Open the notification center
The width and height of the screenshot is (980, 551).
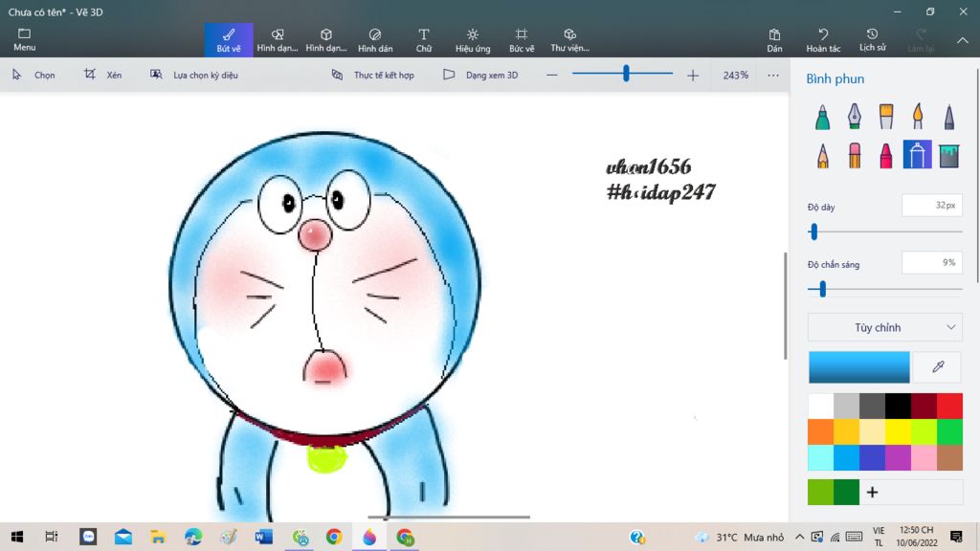point(956,537)
